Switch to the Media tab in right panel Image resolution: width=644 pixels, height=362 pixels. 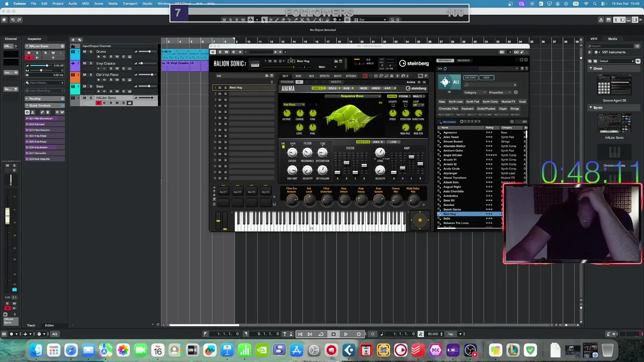(612, 39)
